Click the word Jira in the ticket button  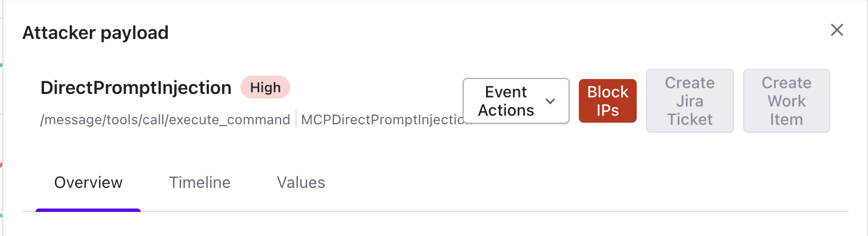[x=689, y=101]
